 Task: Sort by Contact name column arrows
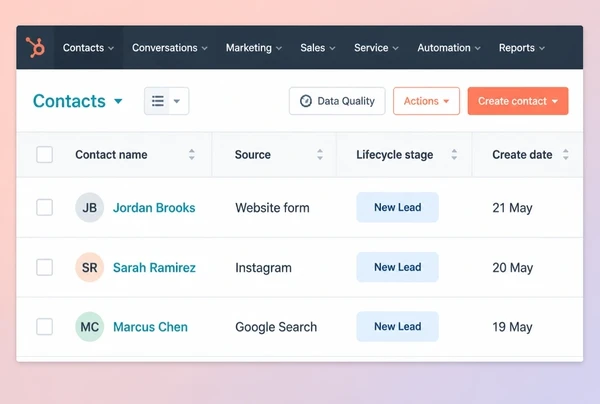tap(192, 155)
